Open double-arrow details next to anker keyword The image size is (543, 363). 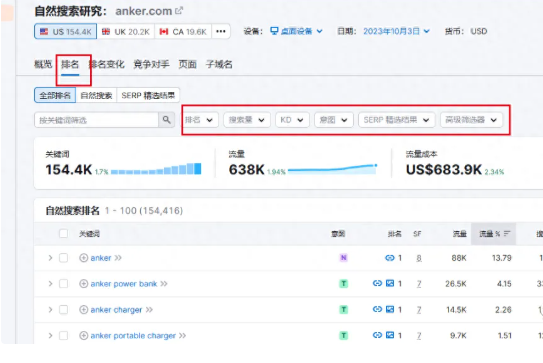[118, 258]
